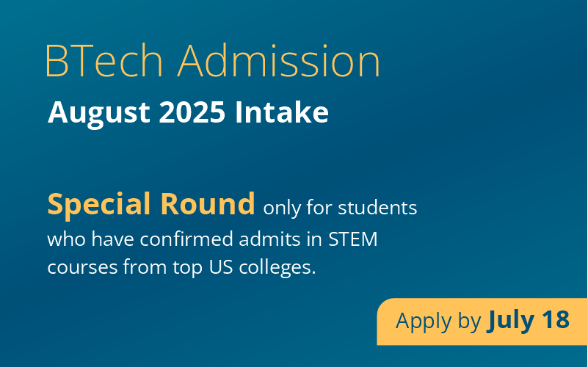Image resolution: width=588 pixels, height=367 pixels.
Task: Click the word STEM in the description
Action: click(353, 239)
